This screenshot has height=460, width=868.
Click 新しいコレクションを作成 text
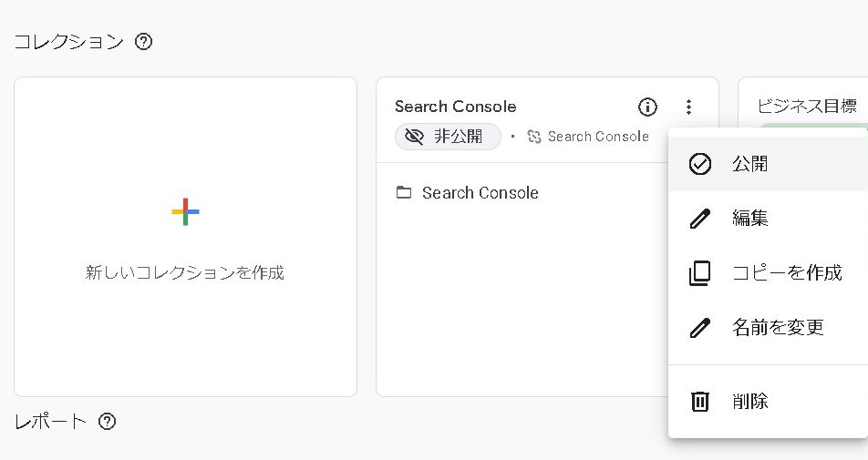click(185, 272)
